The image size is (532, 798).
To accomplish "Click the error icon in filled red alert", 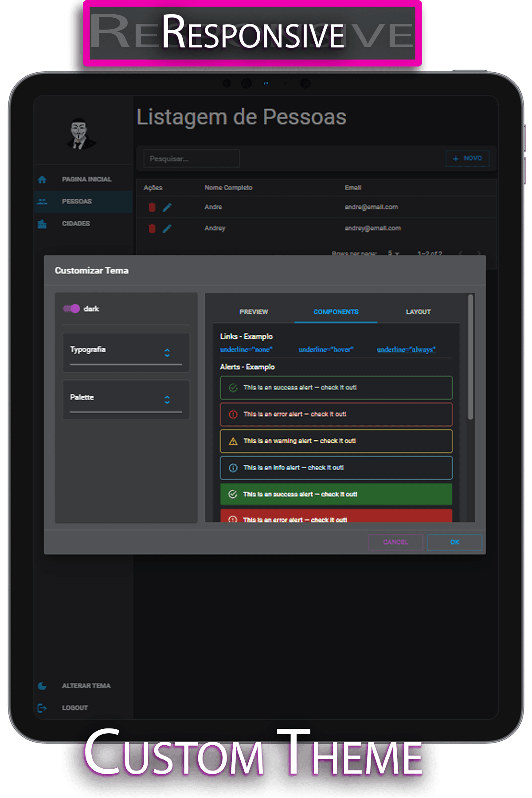I will coord(233,520).
